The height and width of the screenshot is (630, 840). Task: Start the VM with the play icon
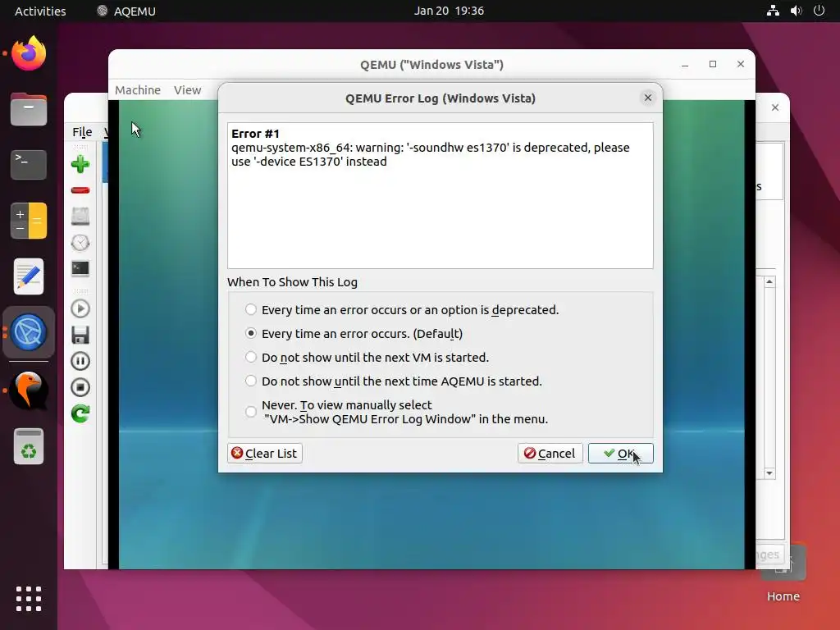tap(80, 308)
